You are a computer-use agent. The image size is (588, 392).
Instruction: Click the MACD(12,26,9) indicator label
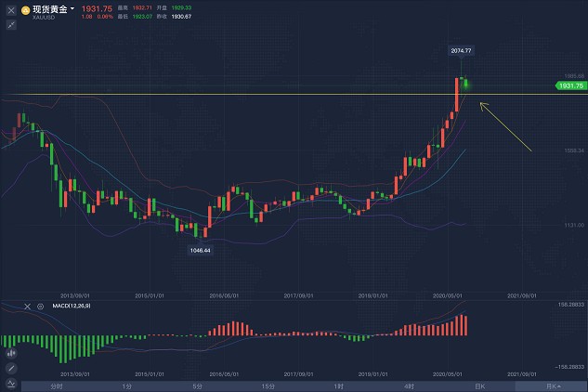pyautogui.click(x=72, y=307)
